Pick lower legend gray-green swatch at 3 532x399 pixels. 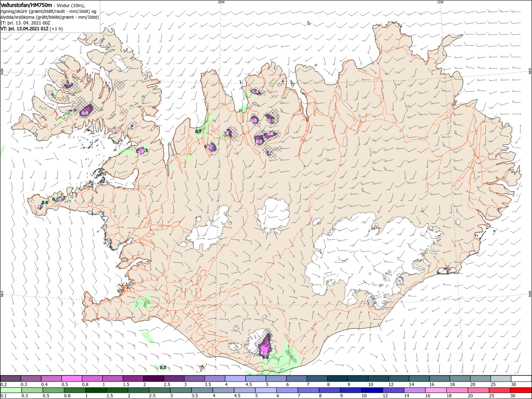[180, 390]
